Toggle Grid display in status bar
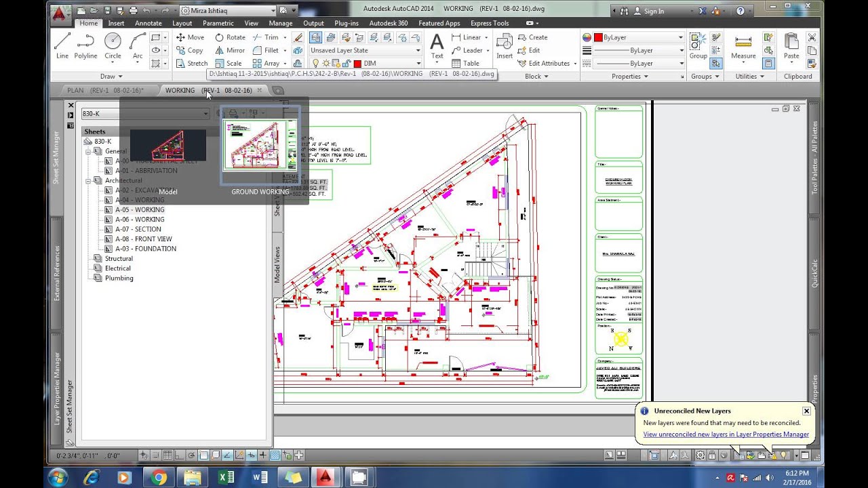The image size is (868, 488). [x=167, y=455]
